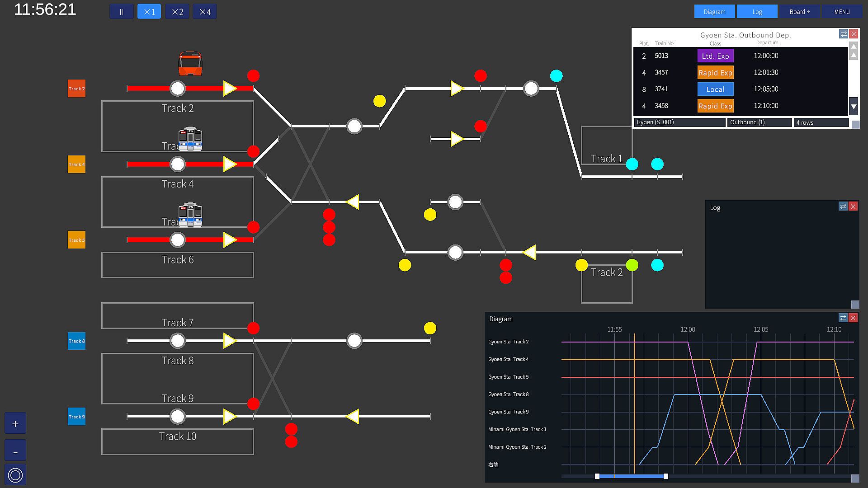Viewport: 868px width, 488px height.
Task: Click the orange train icon above Track 2
Action: pyautogui.click(x=190, y=63)
